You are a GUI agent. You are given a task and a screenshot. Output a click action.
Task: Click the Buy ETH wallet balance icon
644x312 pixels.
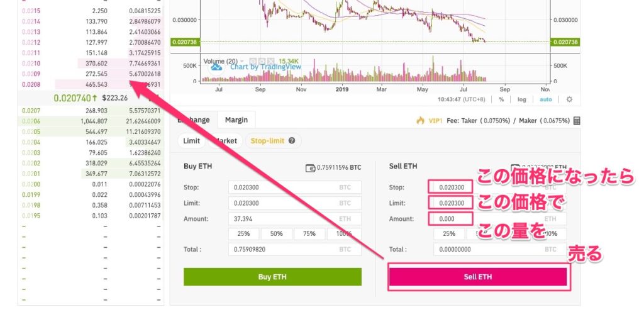click(x=309, y=168)
